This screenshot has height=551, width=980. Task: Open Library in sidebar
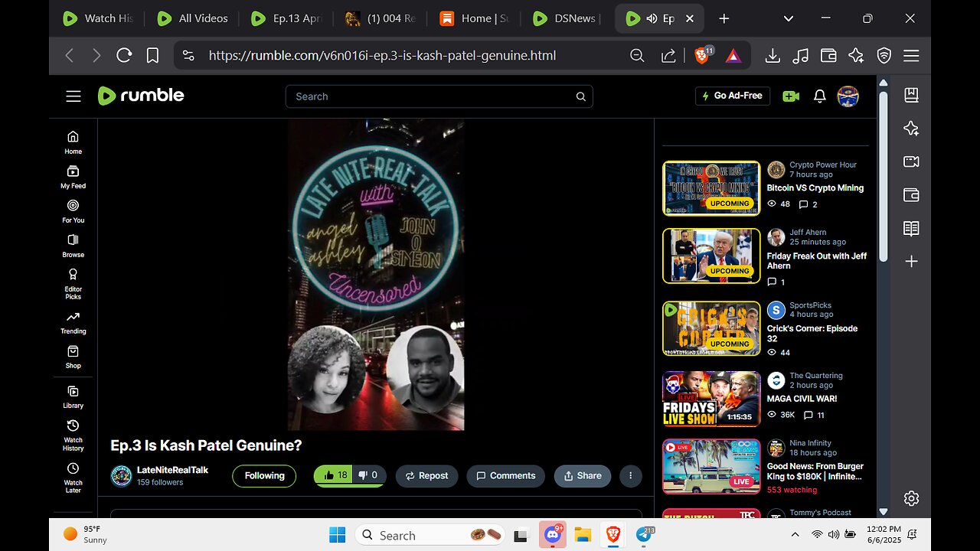coord(73,396)
